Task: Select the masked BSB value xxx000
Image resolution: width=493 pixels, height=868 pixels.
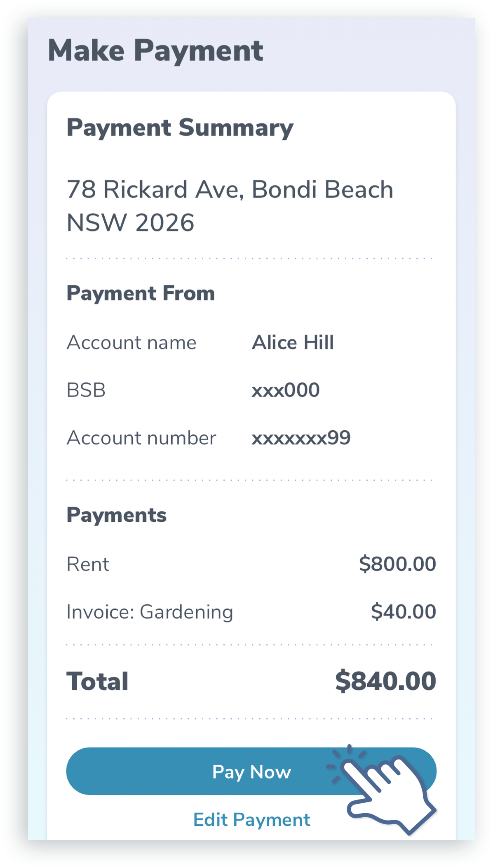Action: [x=285, y=389]
